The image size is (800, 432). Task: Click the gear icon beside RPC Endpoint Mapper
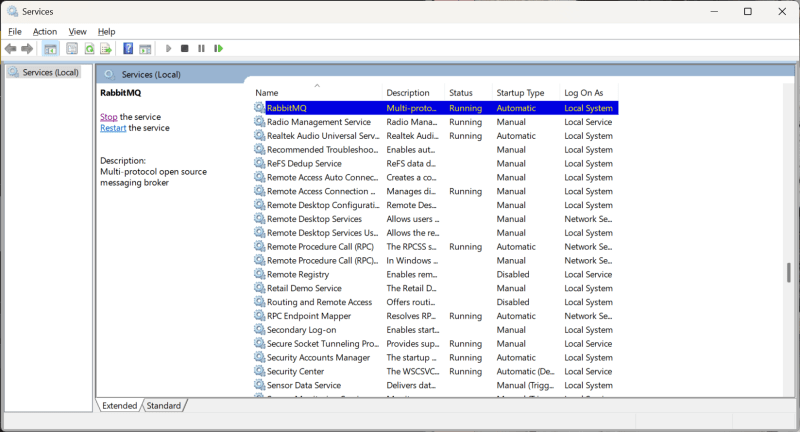click(x=260, y=316)
